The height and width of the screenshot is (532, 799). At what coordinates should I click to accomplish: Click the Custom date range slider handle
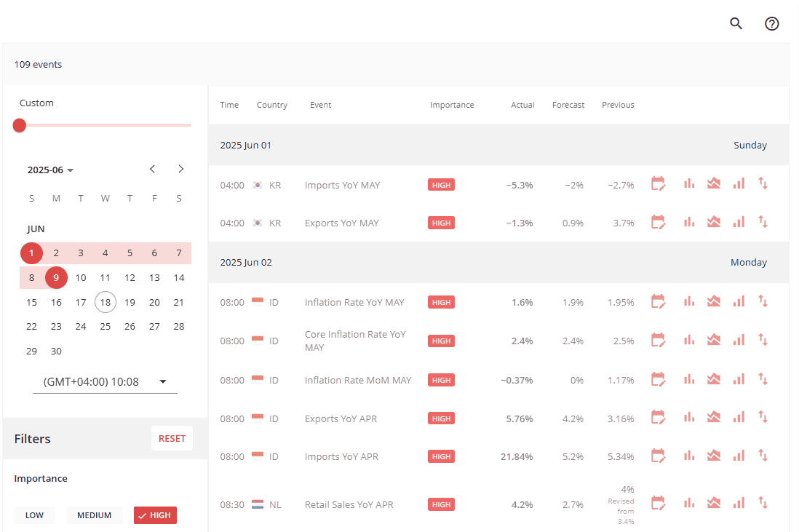(x=20, y=125)
